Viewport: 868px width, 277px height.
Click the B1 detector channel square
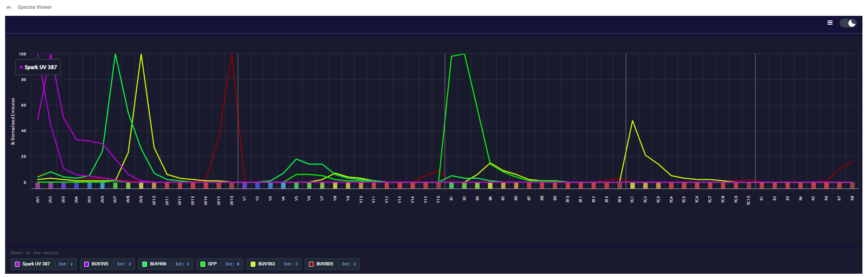click(x=451, y=185)
